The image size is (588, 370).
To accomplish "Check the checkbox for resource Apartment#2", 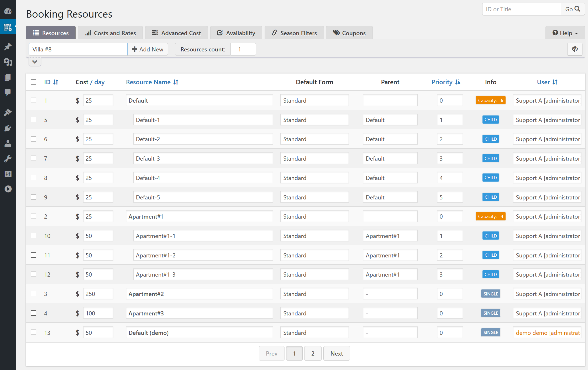I will (33, 294).
